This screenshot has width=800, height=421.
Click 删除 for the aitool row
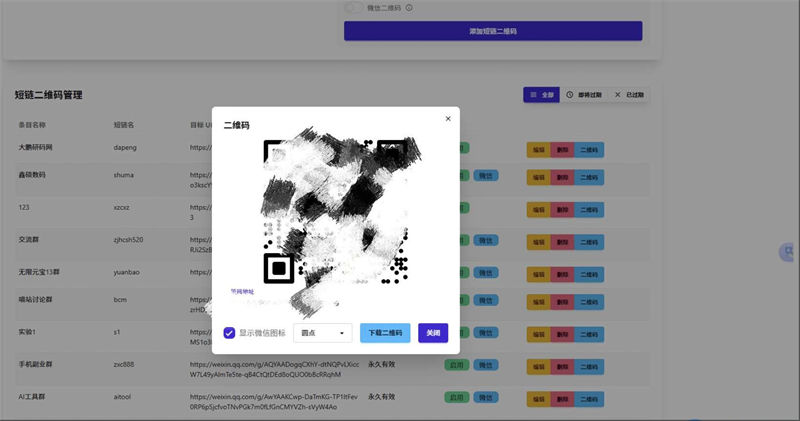(x=562, y=399)
